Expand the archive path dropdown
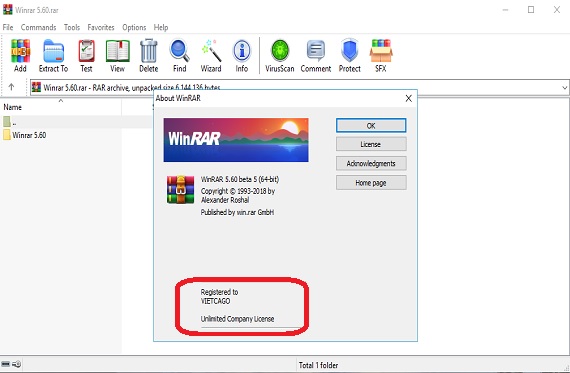 pyautogui.click(x=564, y=87)
